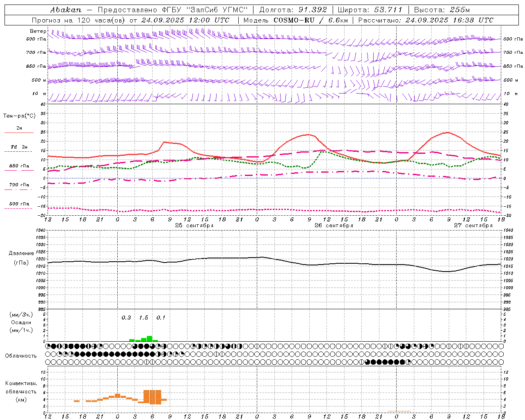This screenshot has width=525, height=420.
Task: Click the tallest orange convective cloud bars
Action: coord(153,397)
